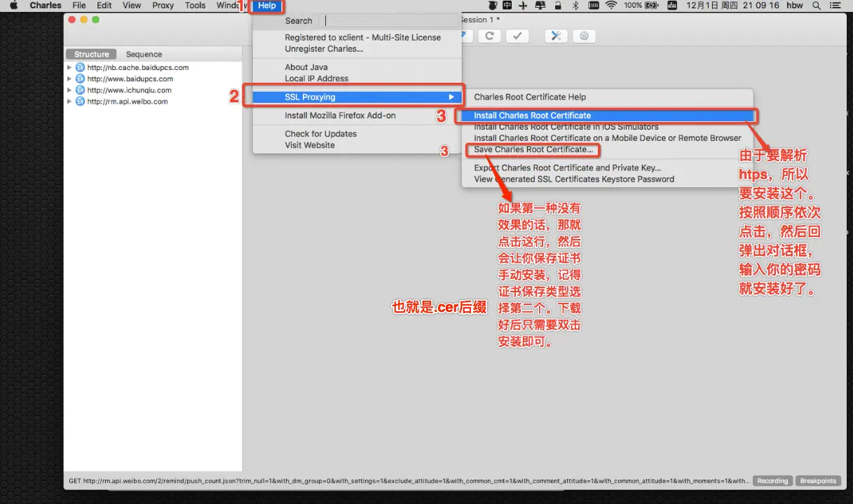The height and width of the screenshot is (504, 853).
Task: Select http://www.ichunqiu.com row text
Action: tap(130, 90)
